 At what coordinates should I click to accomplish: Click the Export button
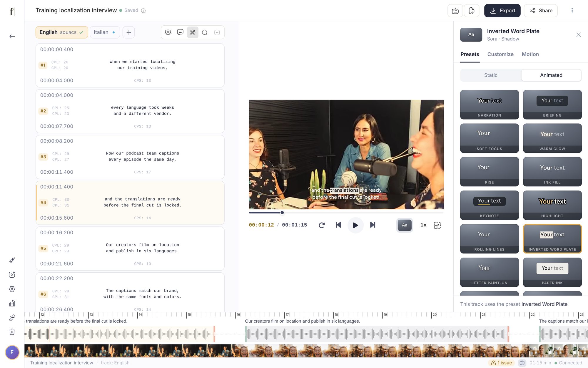pos(502,11)
